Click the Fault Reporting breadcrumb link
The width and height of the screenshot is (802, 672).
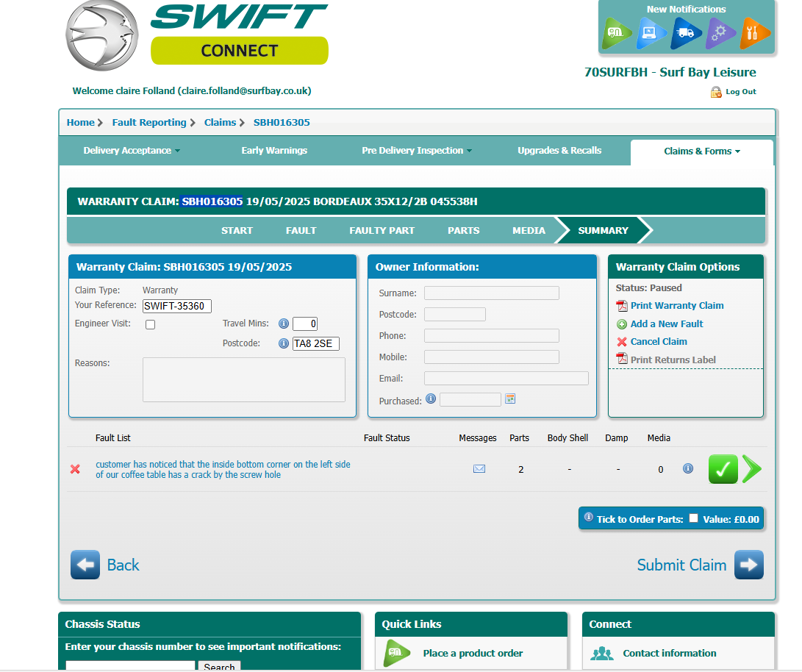tap(148, 122)
